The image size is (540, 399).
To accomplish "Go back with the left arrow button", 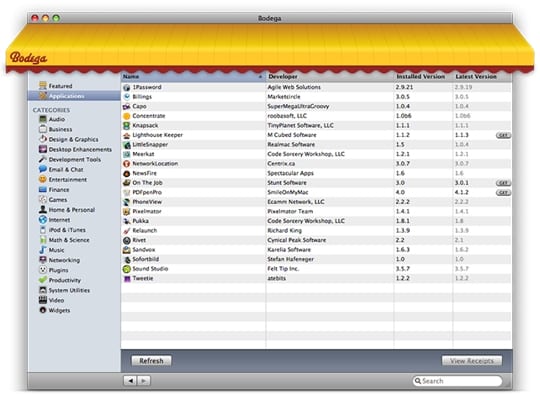I will [130, 381].
